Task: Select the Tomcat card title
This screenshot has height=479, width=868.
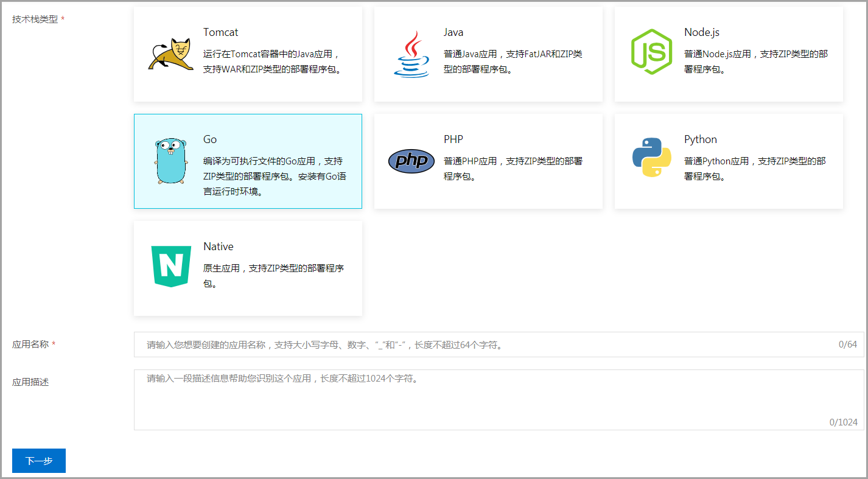Action: tap(220, 32)
